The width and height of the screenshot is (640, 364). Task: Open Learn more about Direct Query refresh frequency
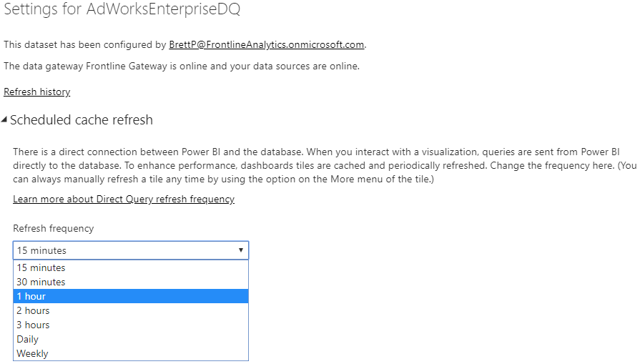click(x=124, y=199)
